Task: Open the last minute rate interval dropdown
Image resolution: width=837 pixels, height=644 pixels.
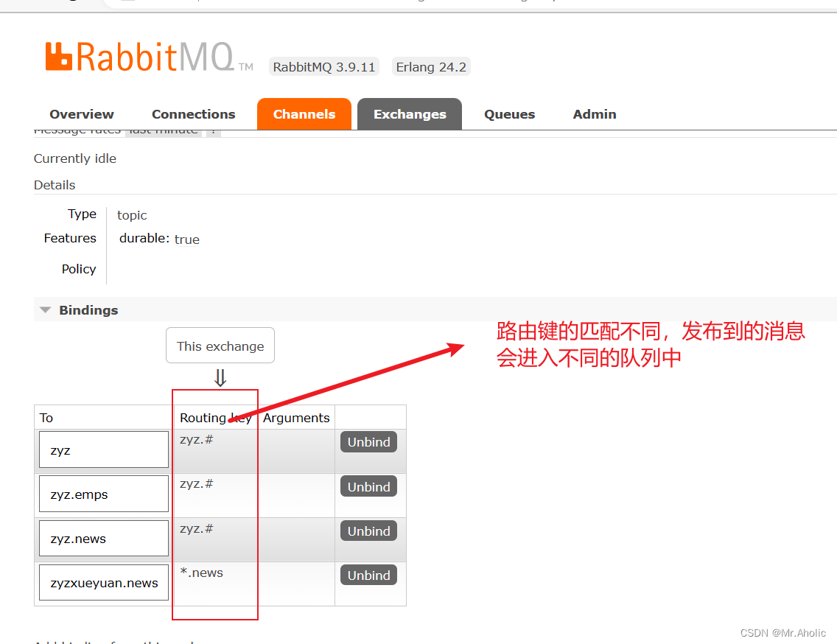Action: coord(164,130)
